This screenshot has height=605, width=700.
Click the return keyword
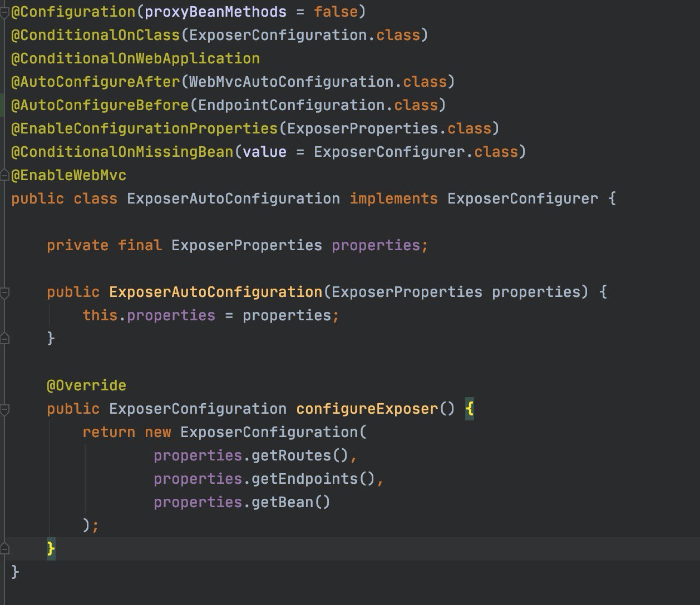click(109, 432)
